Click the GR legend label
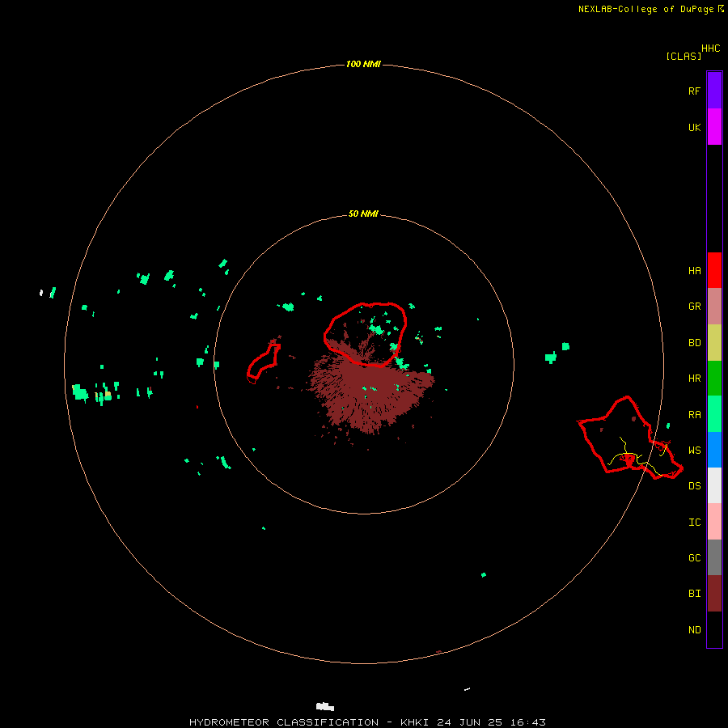This screenshot has height=728, width=728. tap(694, 307)
